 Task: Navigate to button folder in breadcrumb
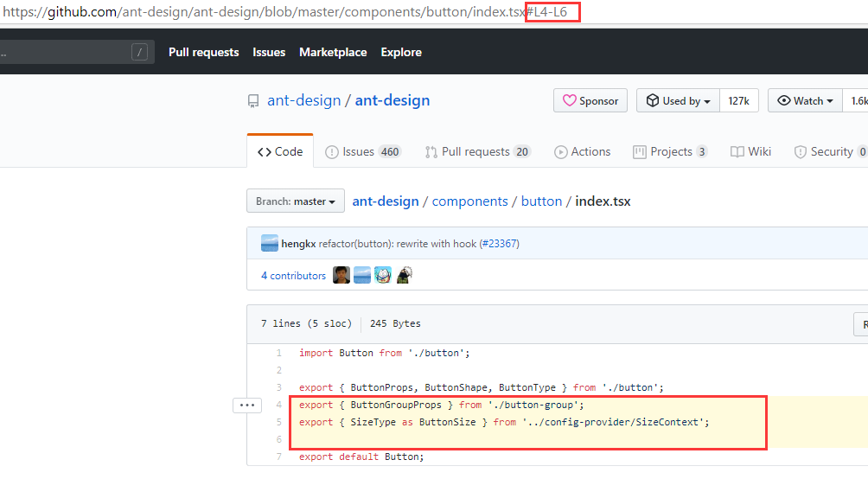[541, 201]
